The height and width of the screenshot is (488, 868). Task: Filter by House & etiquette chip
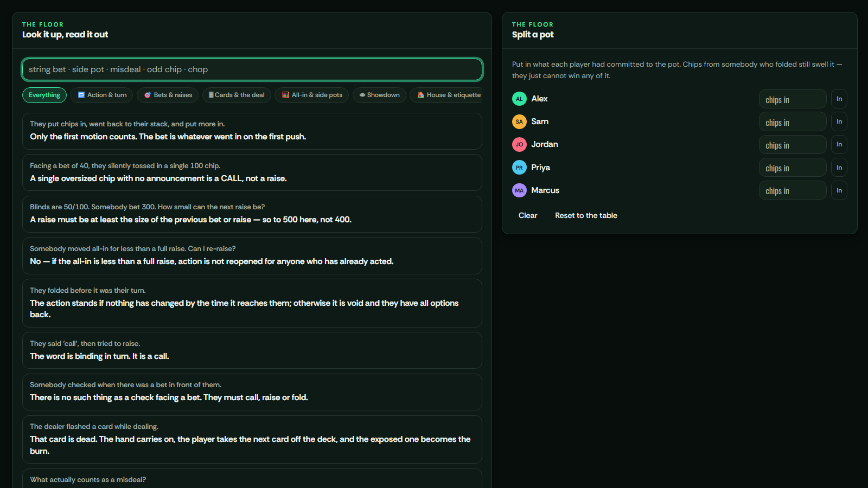coord(446,95)
